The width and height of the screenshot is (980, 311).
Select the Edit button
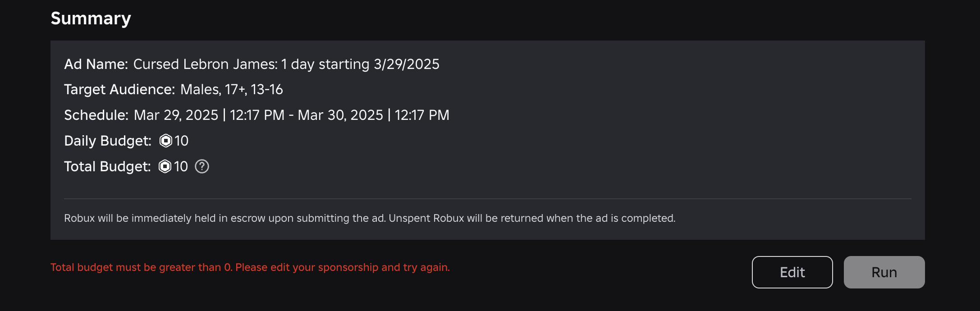click(792, 272)
